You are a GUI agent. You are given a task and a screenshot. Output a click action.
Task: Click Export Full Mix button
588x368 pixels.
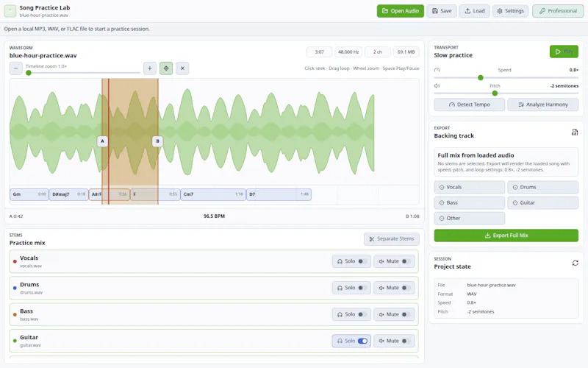[506, 236]
